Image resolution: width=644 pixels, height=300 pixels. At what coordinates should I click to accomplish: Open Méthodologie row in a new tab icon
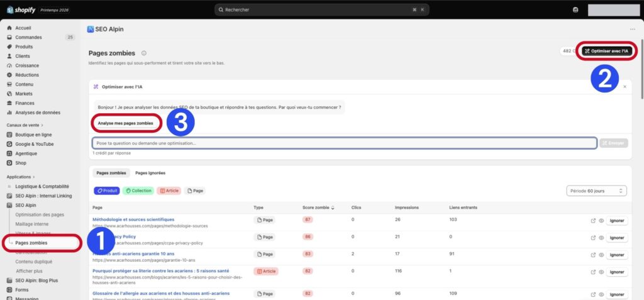(593, 221)
